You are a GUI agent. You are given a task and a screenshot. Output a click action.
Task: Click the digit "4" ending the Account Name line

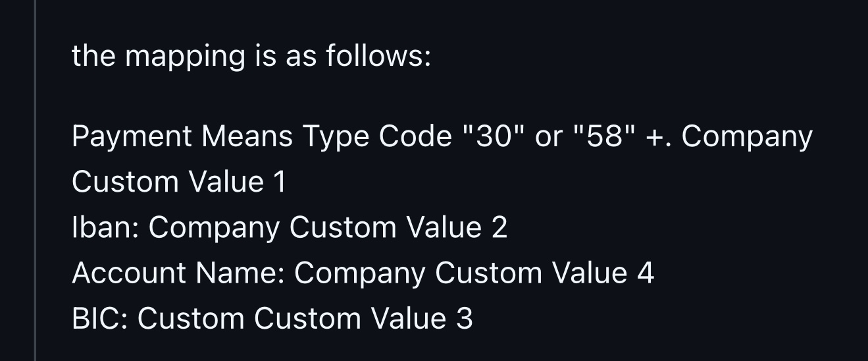tap(645, 273)
